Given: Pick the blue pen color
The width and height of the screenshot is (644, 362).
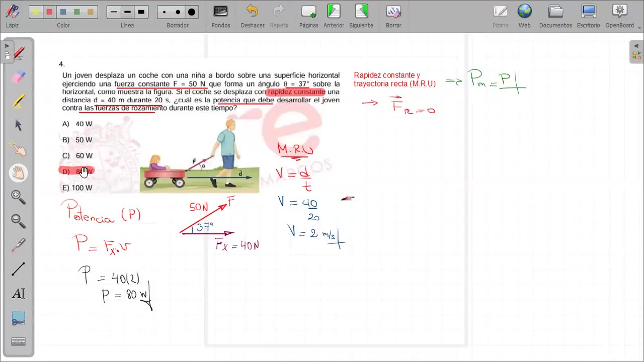Looking at the screenshot, I should point(63,12).
